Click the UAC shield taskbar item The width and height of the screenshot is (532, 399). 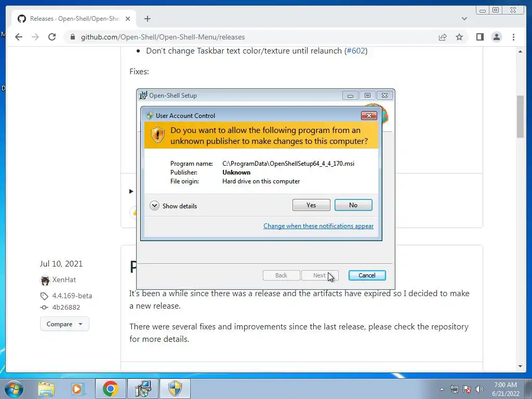[175, 389]
